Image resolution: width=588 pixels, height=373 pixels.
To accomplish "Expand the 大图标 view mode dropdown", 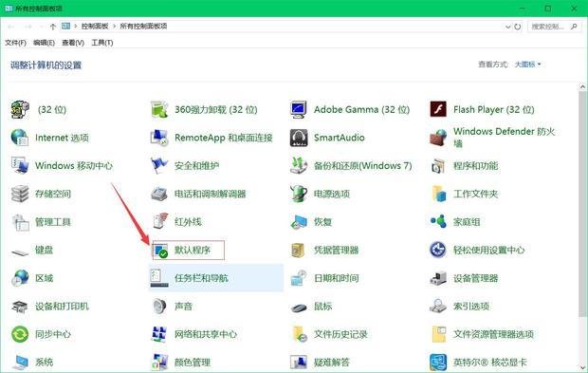I will 527,65.
